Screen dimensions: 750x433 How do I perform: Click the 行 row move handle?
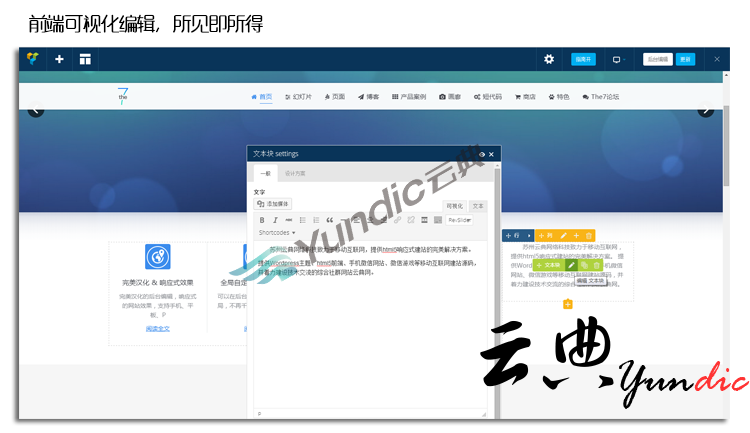pos(513,235)
